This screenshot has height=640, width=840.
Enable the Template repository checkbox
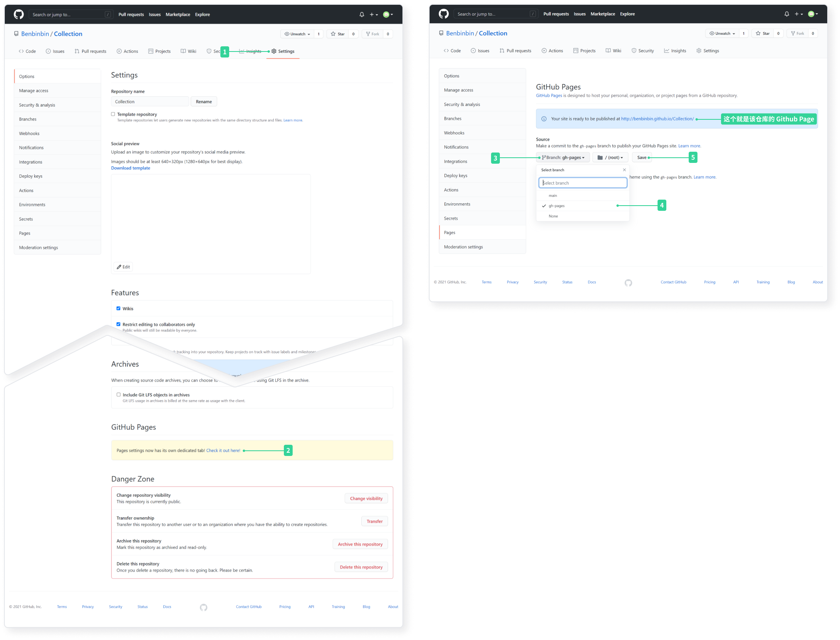[x=113, y=114]
